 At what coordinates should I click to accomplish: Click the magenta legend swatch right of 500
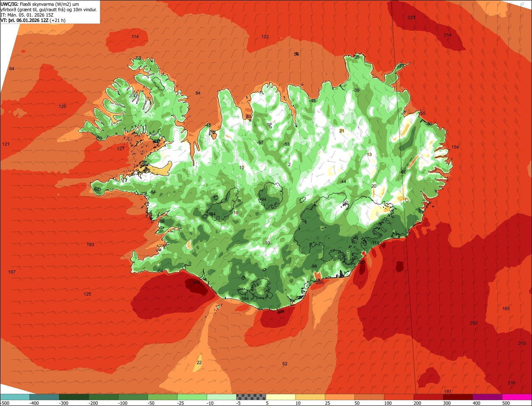(517, 397)
